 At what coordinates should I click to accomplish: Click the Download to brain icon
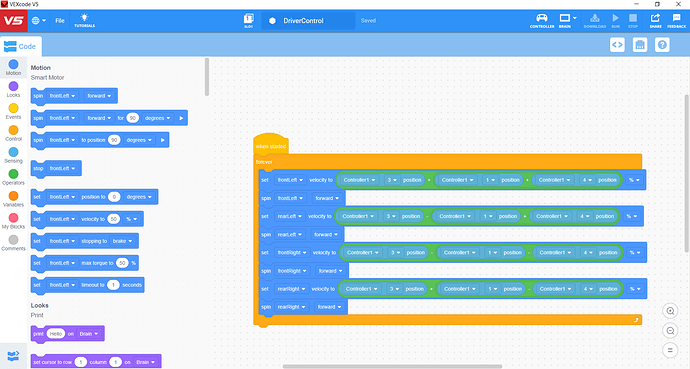[x=595, y=21]
